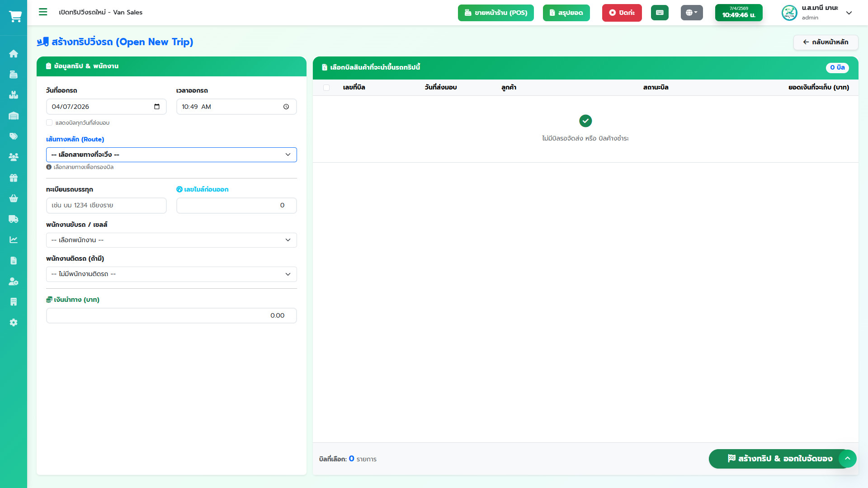Toggle hamburger menu to collapse sidebar

click(x=43, y=12)
